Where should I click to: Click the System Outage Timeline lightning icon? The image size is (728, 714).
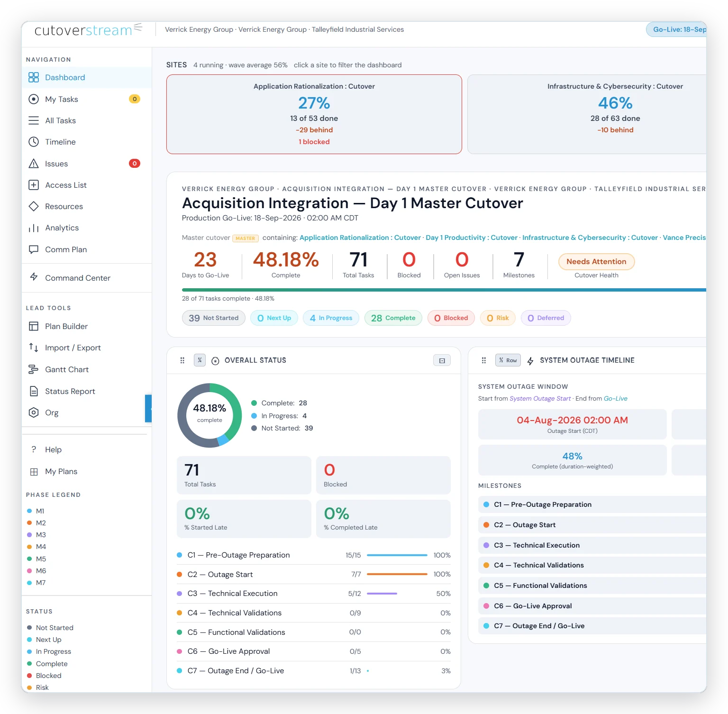pyautogui.click(x=530, y=361)
